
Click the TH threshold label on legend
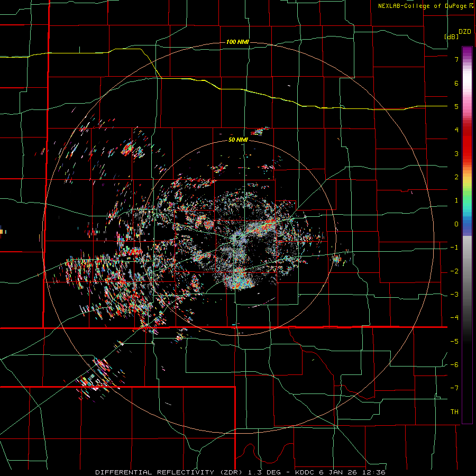point(454,412)
